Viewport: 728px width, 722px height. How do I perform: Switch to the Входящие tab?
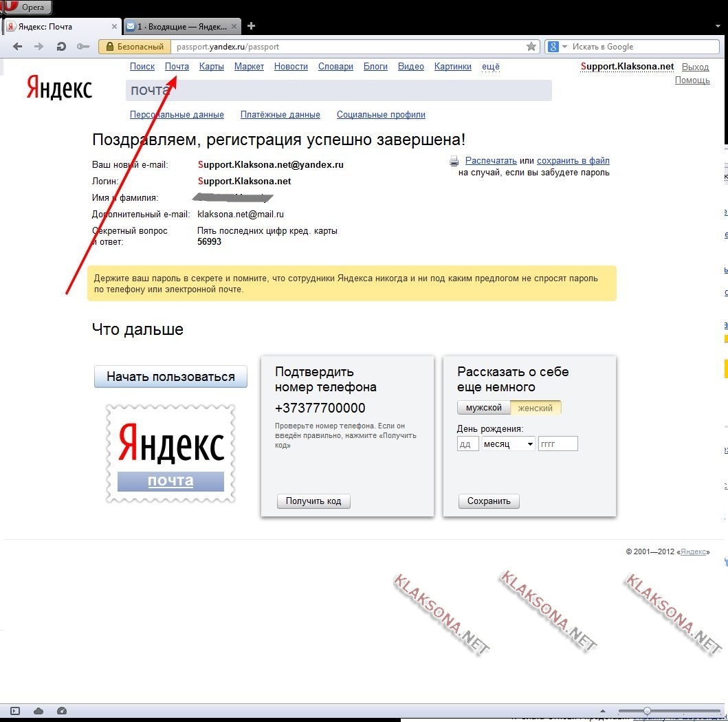coord(182,26)
